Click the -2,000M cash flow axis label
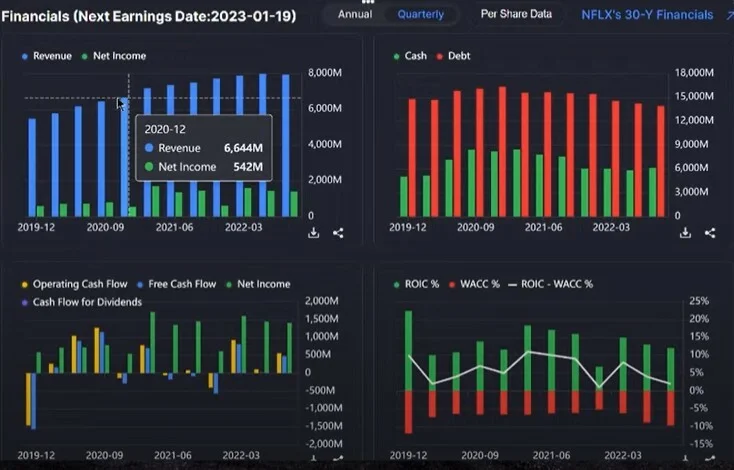This screenshot has height=470, width=734. (x=324, y=444)
